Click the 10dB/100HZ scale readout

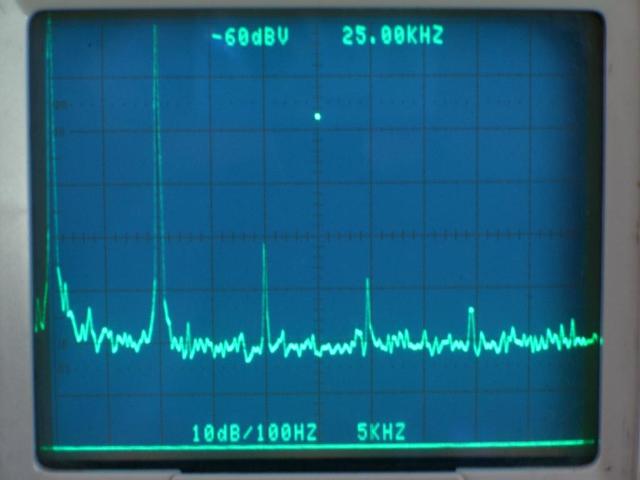click(x=254, y=433)
